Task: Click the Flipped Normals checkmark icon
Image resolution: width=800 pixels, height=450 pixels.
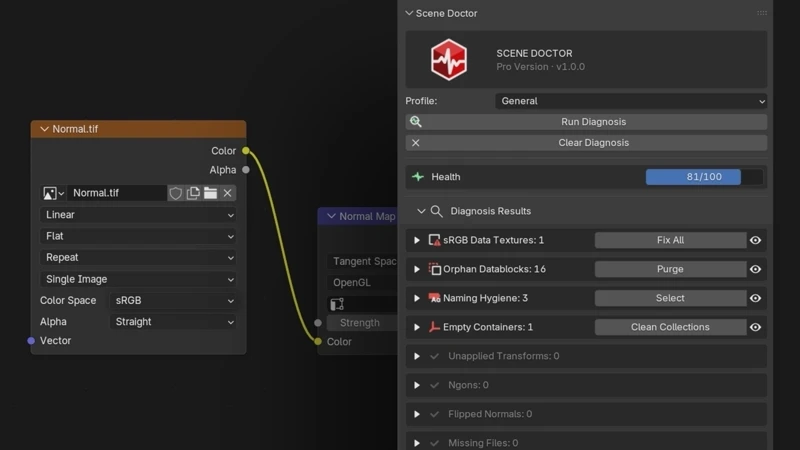Action: [x=434, y=414]
